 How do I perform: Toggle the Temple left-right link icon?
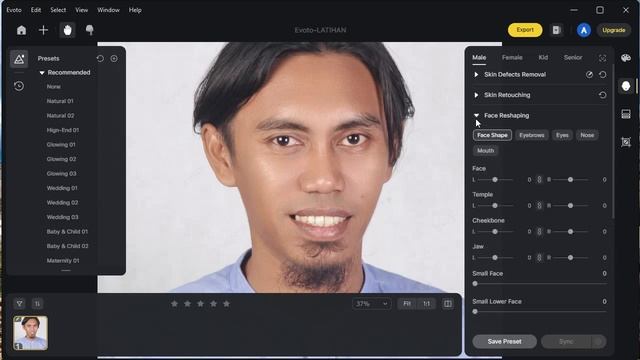[x=539, y=206]
